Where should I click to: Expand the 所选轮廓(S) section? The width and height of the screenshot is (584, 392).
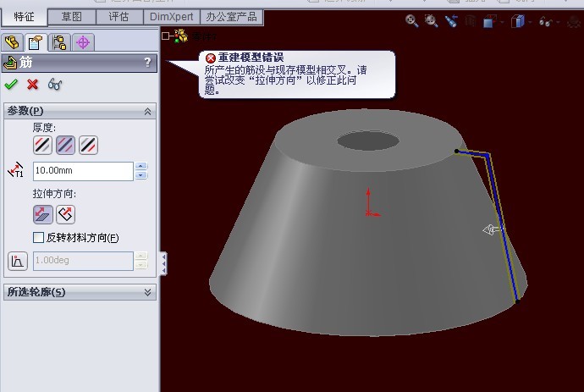147,292
